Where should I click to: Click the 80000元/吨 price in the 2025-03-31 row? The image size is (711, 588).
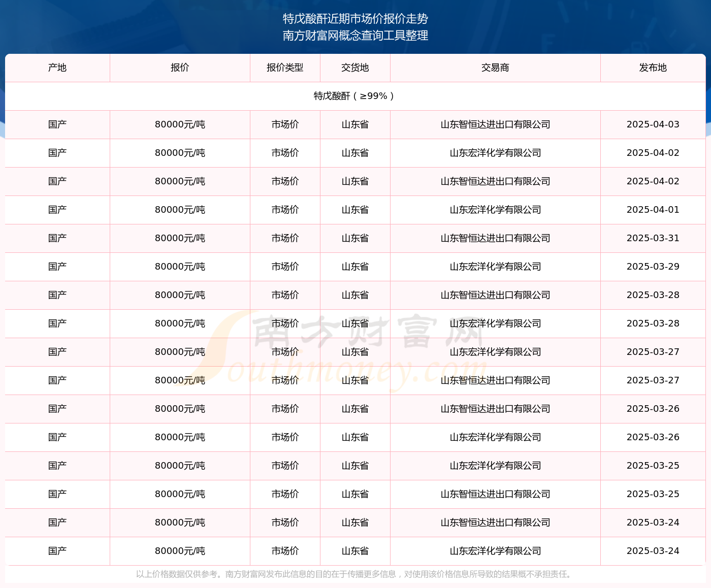[x=180, y=238]
